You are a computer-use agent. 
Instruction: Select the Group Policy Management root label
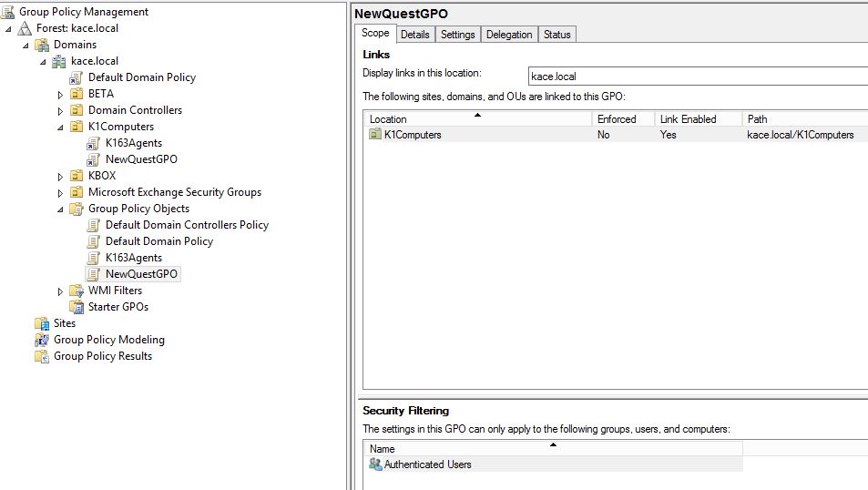pyautogui.click(x=84, y=12)
